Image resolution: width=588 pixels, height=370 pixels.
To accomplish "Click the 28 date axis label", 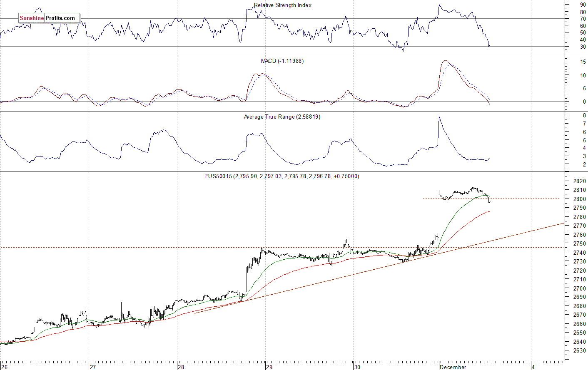I will pos(181,367).
